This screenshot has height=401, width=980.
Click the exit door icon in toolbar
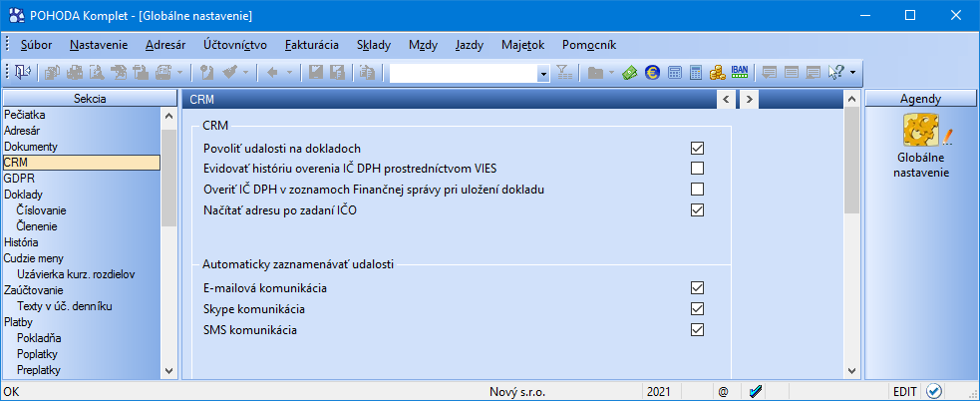22,73
